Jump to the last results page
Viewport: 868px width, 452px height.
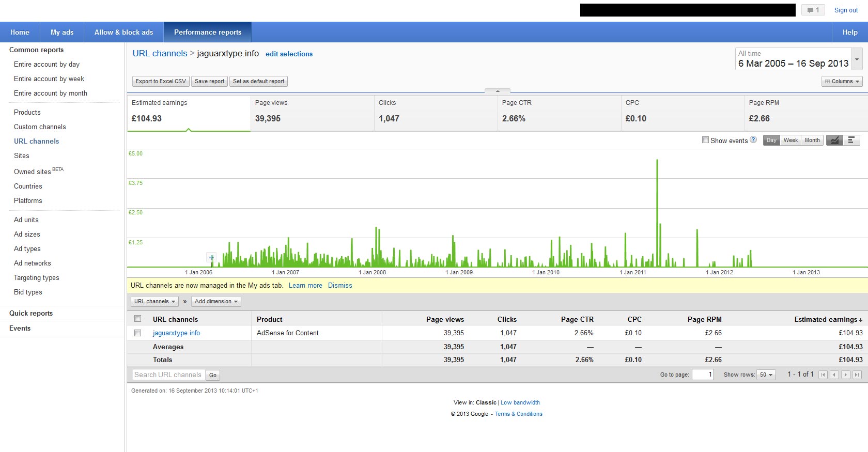click(857, 375)
